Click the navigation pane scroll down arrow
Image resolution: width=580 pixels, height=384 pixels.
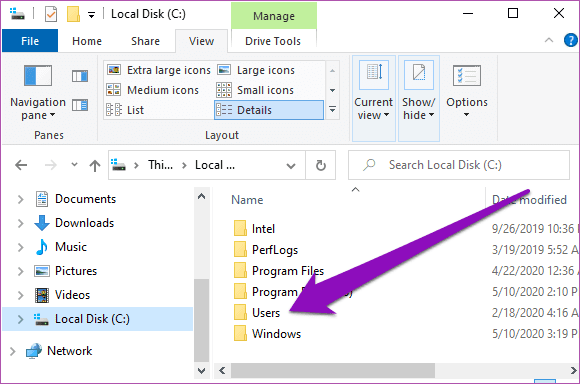coord(202,370)
